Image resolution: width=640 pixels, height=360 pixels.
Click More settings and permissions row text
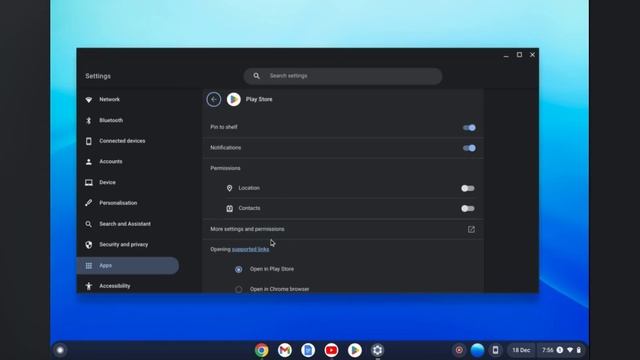coord(247,229)
